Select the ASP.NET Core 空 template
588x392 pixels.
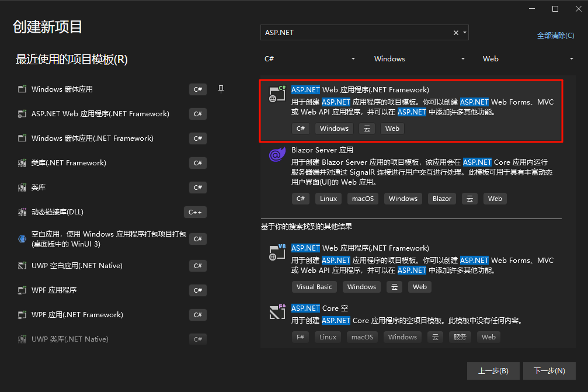point(411,323)
